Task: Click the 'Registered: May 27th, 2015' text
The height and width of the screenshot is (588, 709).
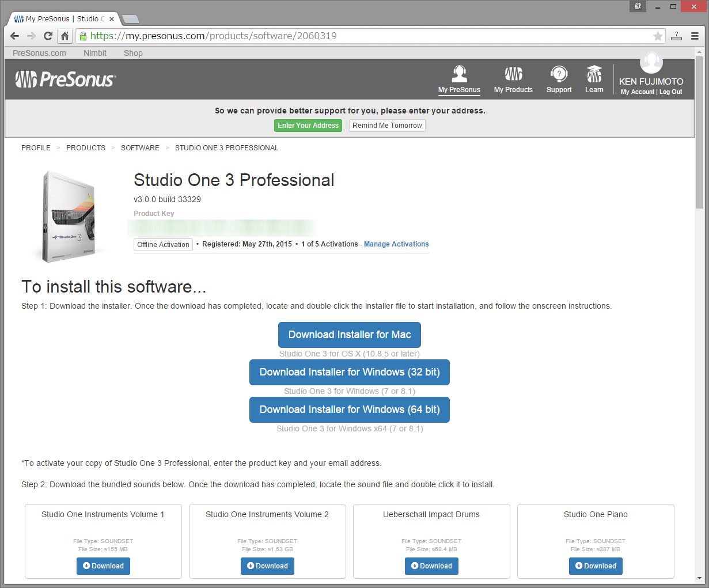Action: point(247,244)
